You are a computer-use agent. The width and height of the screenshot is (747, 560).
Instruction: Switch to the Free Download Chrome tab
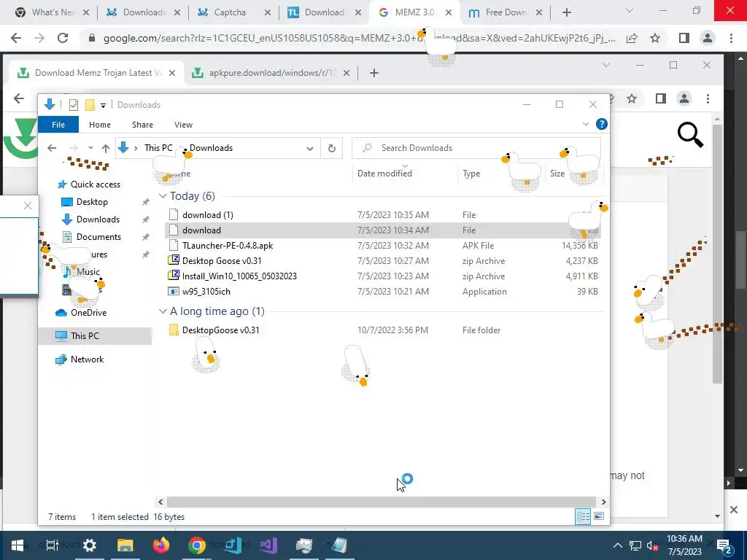tap(506, 12)
